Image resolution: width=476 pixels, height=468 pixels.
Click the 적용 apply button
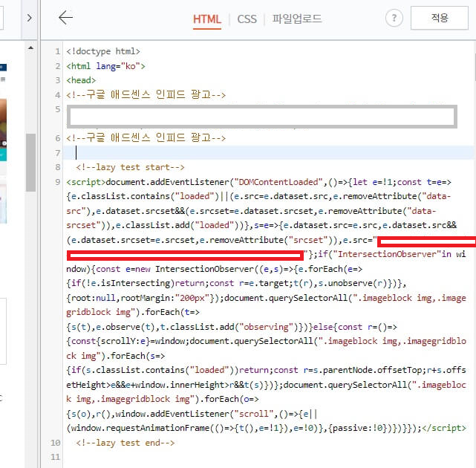coord(440,18)
